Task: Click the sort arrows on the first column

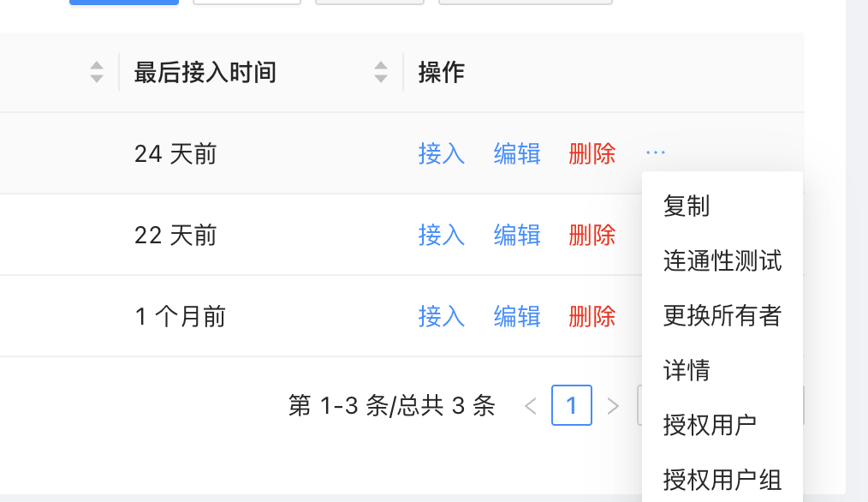Action: click(x=97, y=72)
